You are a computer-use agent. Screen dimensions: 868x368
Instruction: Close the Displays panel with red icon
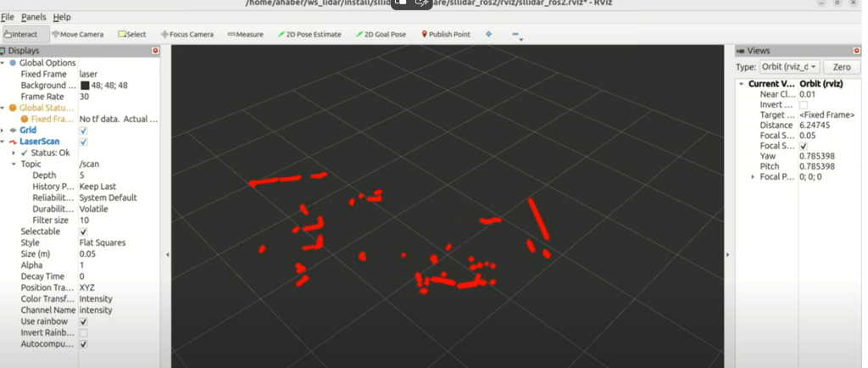click(155, 51)
